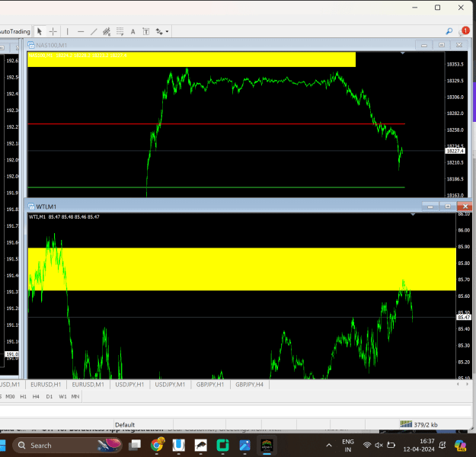Open the Photos app taskbar icon
This screenshot has height=457, width=476.
244,446
